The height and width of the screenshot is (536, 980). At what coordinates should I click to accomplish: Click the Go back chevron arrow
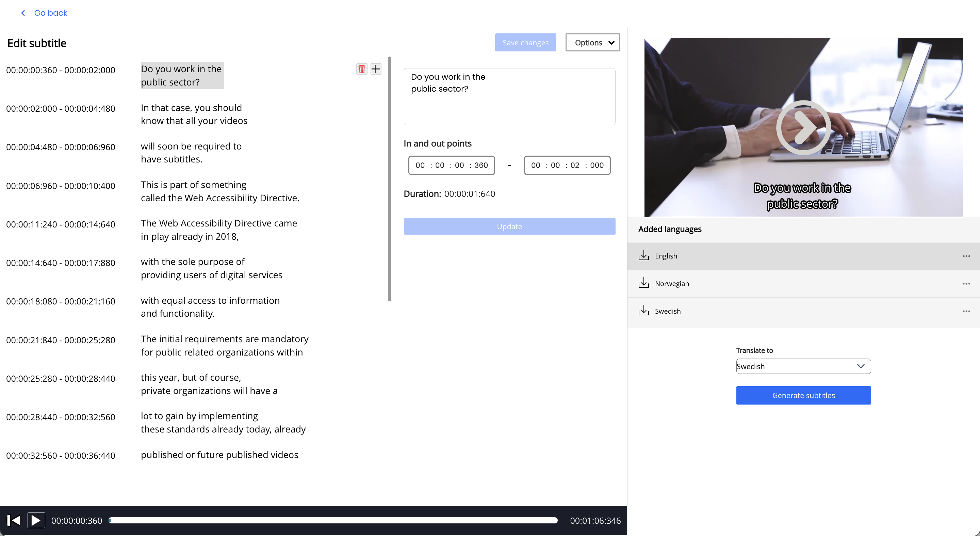23,13
